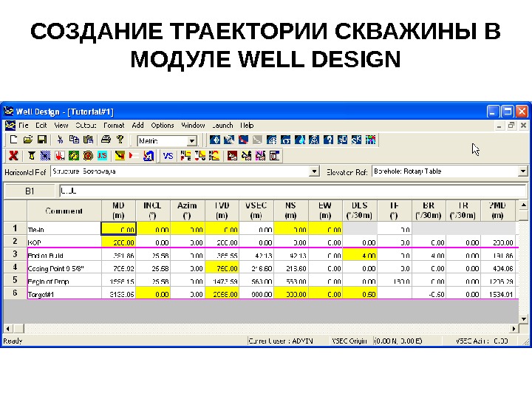Click the vertical scrollbar up arrow
Viewport: 532px width, 399px height.
click(524, 205)
